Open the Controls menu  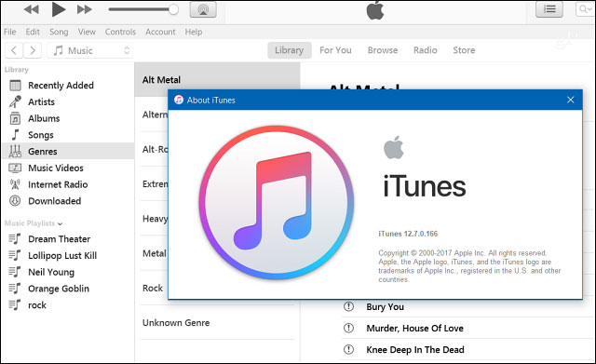pyautogui.click(x=120, y=32)
